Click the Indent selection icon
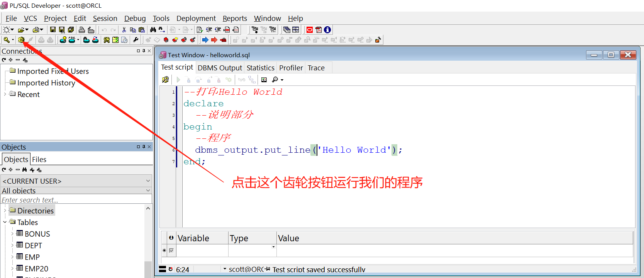Image resolution: width=644 pixels, height=278 pixels. (x=209, y=30)
